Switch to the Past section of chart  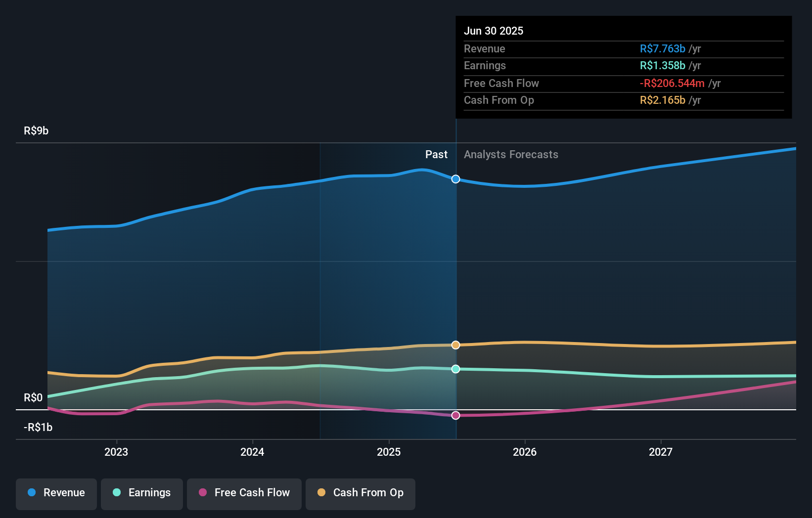[436, 155]
